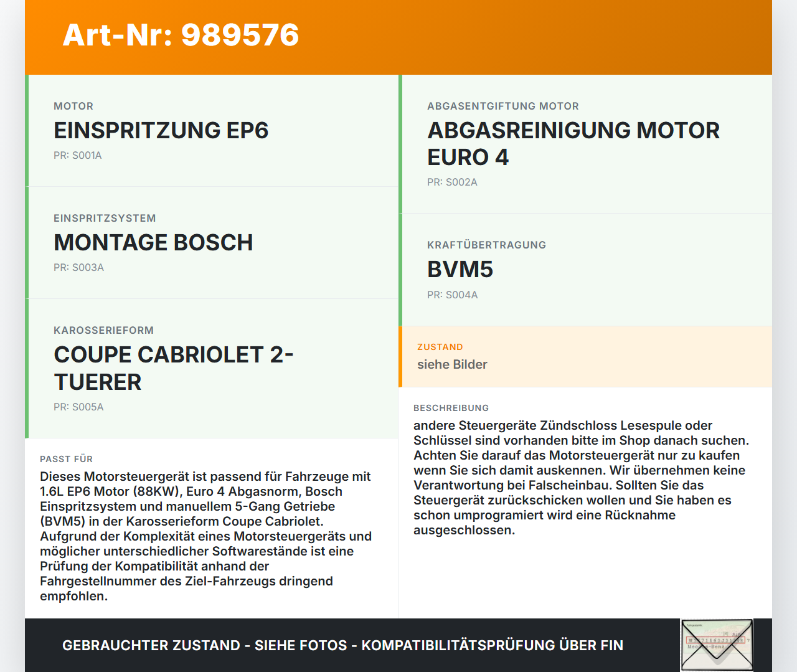The image size is (797, 672).
Task: Select the 'MONTAGE BOSCH' heading
Action: coord(153,242)
